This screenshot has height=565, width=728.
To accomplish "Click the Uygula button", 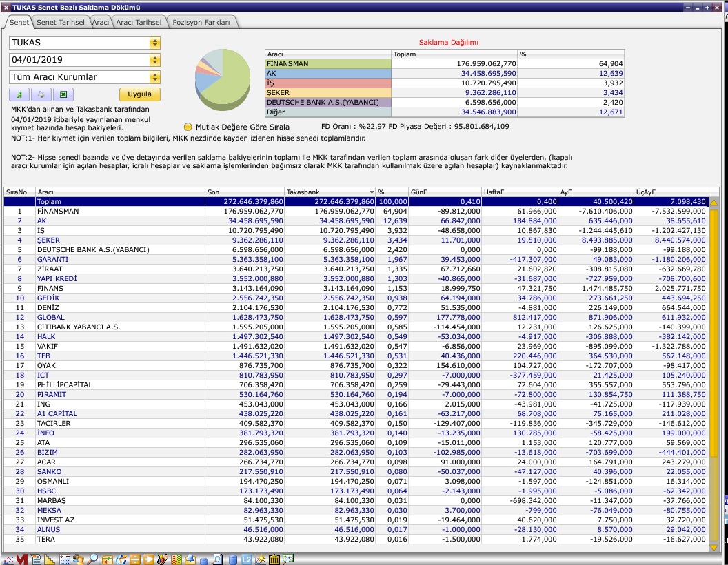I will (140, 94).
